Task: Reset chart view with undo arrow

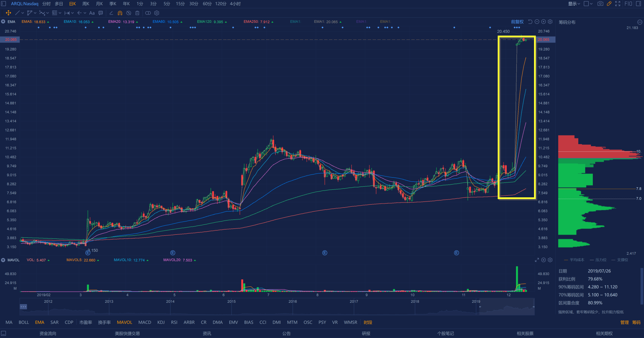Action: tap(530, 22)
